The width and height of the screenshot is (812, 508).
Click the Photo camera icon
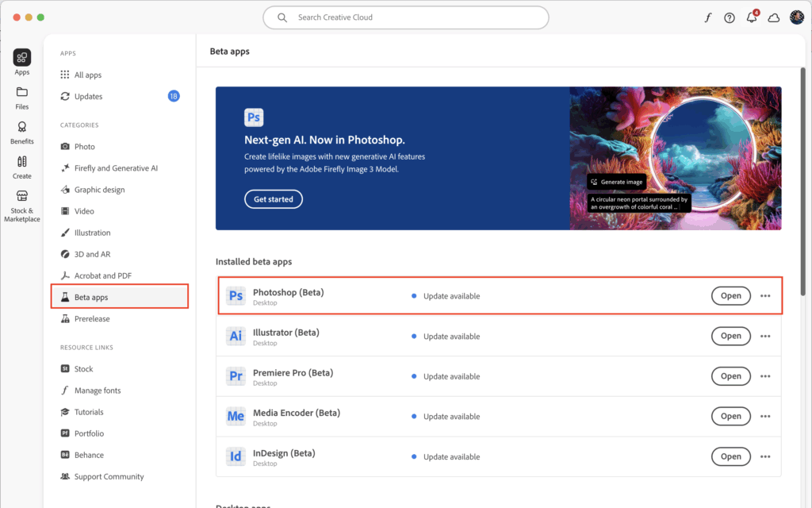[65, 147]
